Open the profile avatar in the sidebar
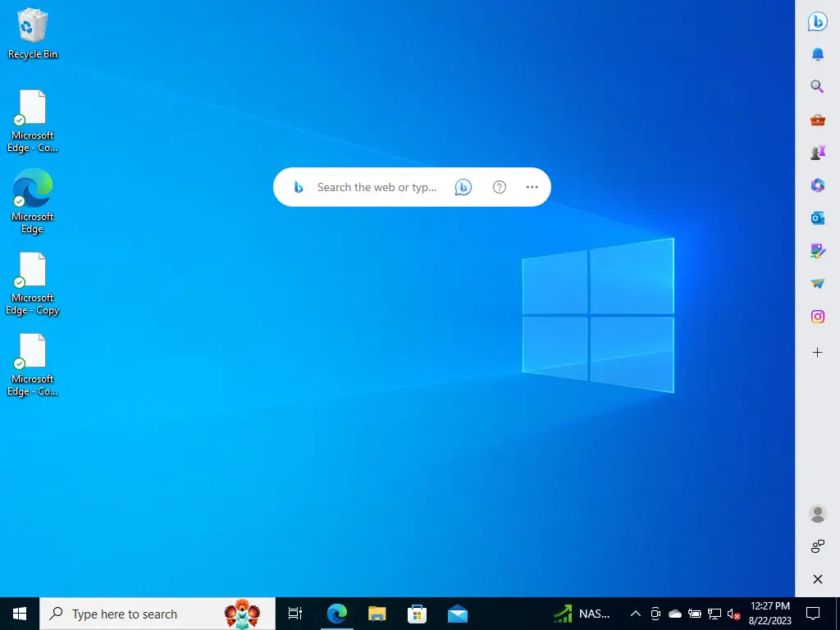 click(818, 514)
